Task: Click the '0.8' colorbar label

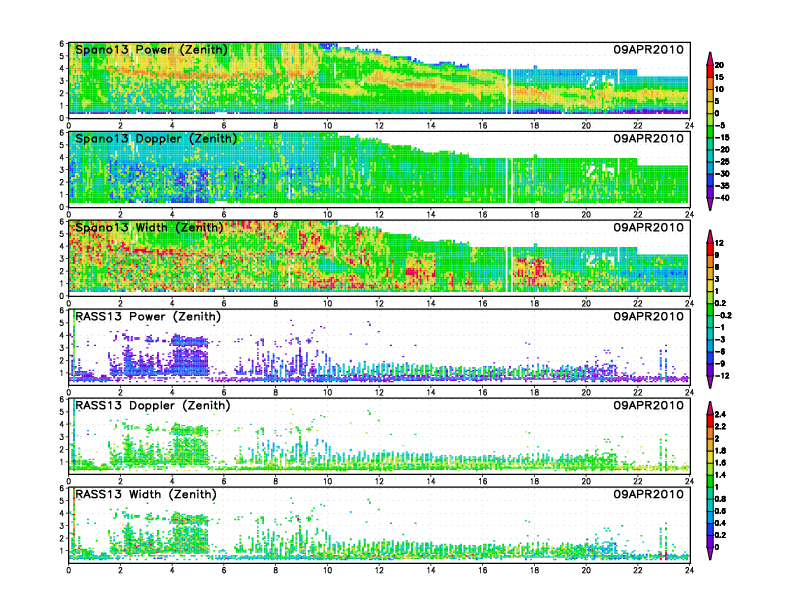Action: tap(721, 499)
